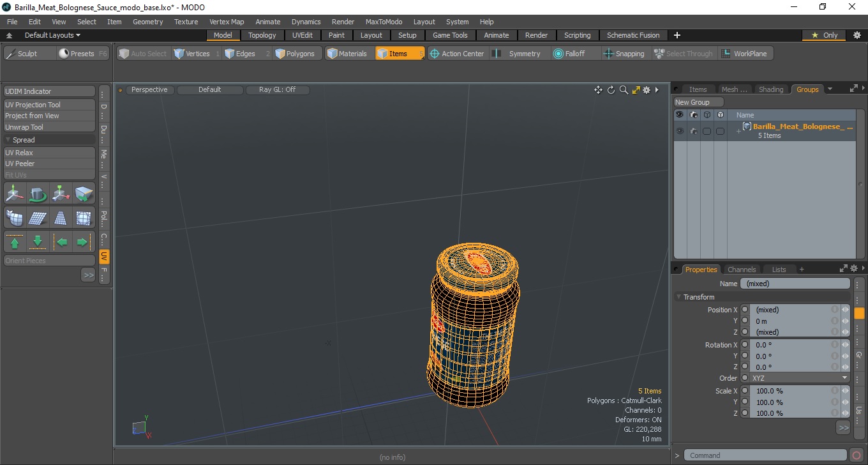868x465 pixels.
Task: Open the layout settings gear at top right
Action: 857,35
